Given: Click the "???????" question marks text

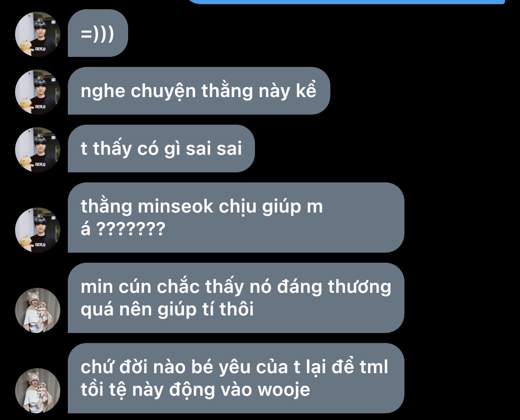Looking at the screenshot, I should [x=131, y=229].
